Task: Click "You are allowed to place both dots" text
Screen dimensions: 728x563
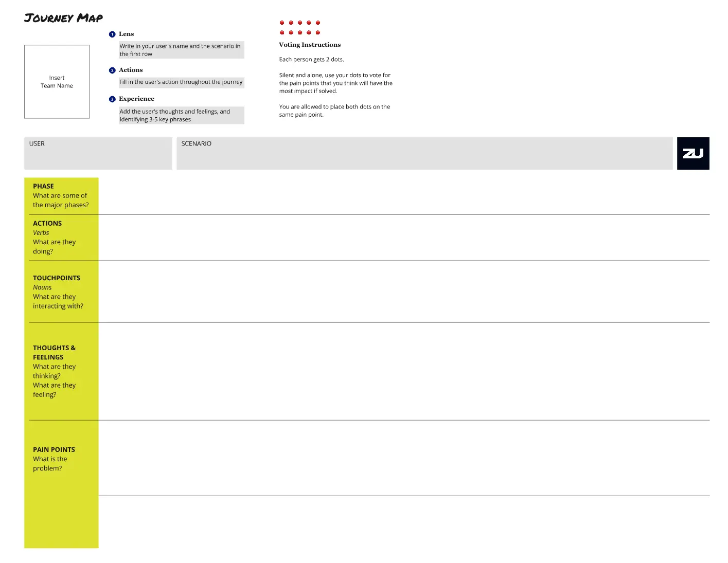Action: [x=334, y=111]
